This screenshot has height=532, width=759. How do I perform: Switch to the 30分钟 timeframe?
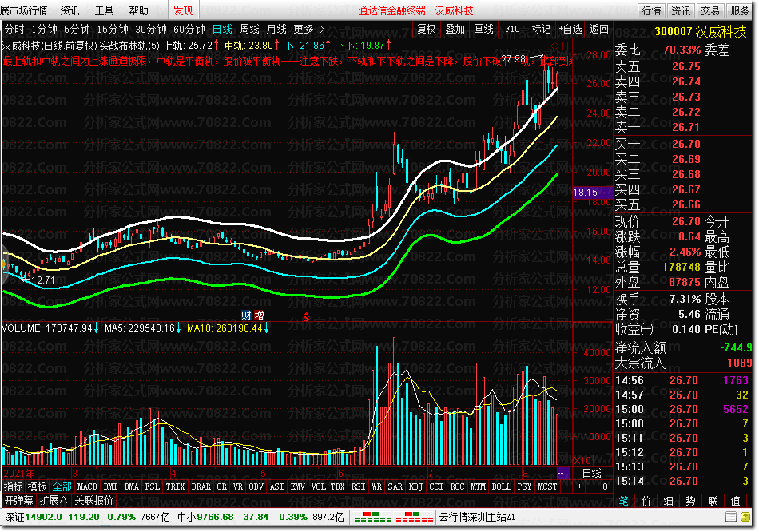[150, 30]
